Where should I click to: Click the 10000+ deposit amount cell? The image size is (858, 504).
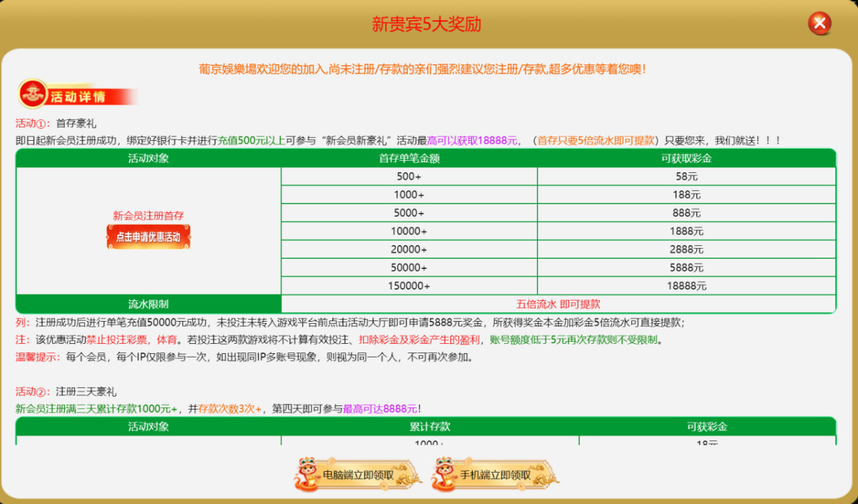tap(409, 231)
